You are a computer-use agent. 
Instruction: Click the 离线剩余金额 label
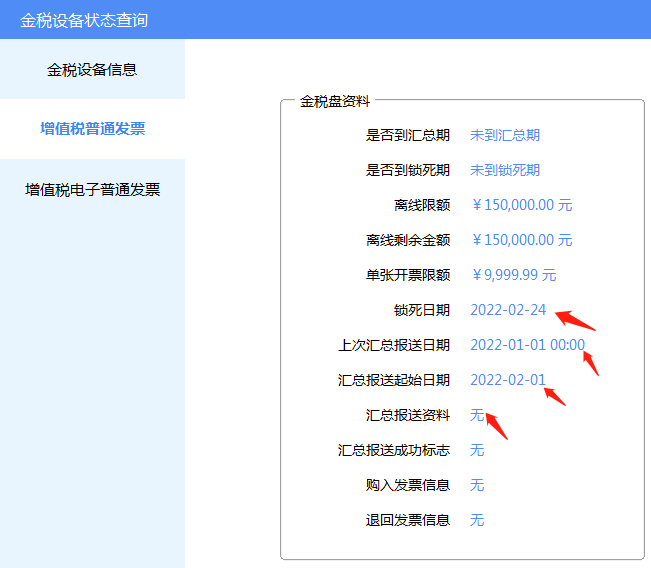coord(408,240)
